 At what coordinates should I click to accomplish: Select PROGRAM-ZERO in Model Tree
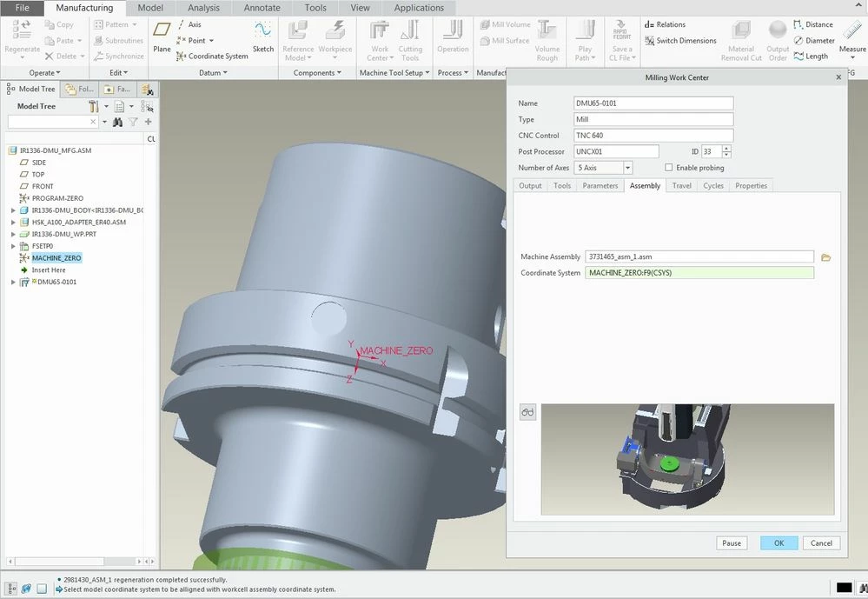coord(57,198)
